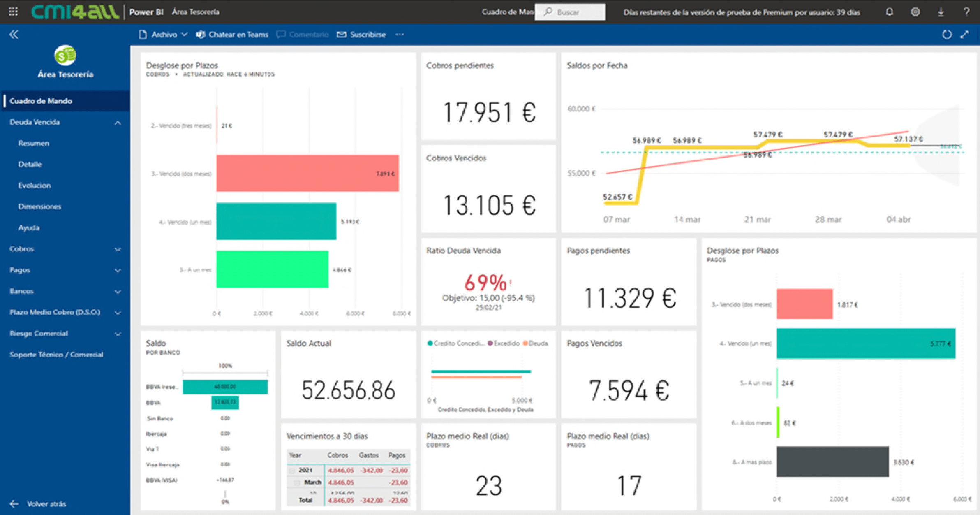Refresh the dashboard with circular arrow
The width and height of the screenshot is (980, 515).
[947, 35]
